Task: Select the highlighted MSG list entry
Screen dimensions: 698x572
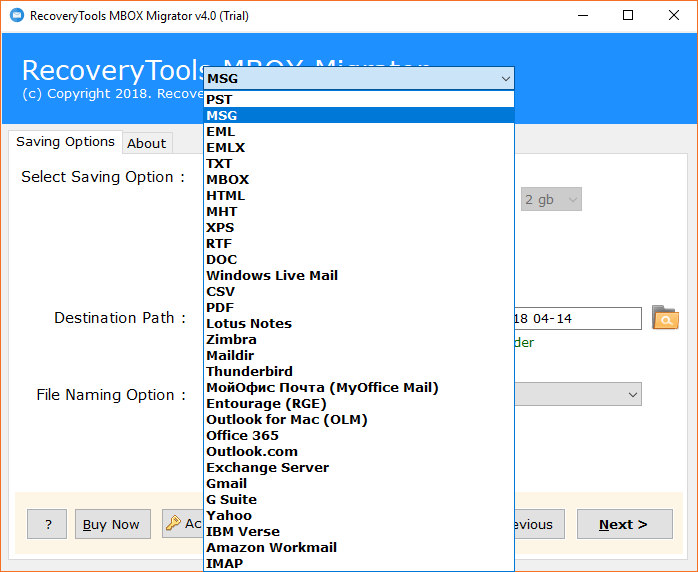Action: click(359, 115)
